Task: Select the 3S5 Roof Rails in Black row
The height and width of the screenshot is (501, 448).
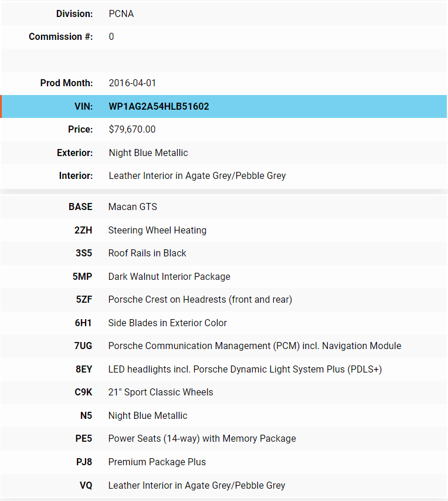Action: pyautogui.click(x=147, y=253)
